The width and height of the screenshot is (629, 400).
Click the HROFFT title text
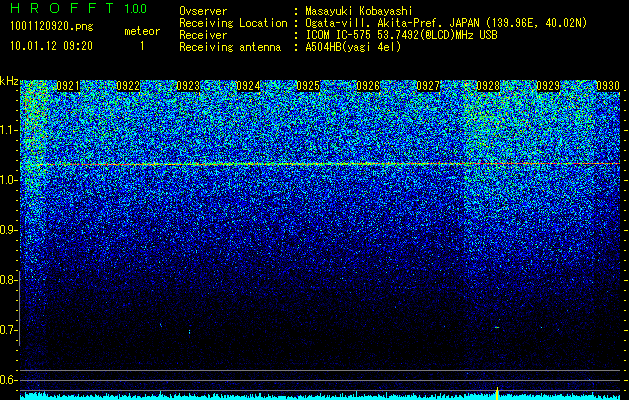tap(62, 8)
